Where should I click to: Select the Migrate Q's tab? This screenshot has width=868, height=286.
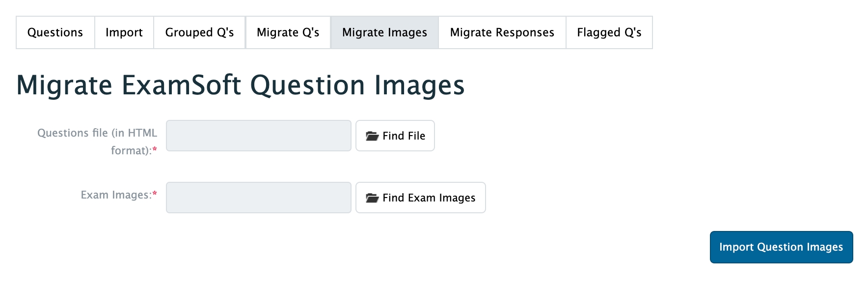[288, 32]
